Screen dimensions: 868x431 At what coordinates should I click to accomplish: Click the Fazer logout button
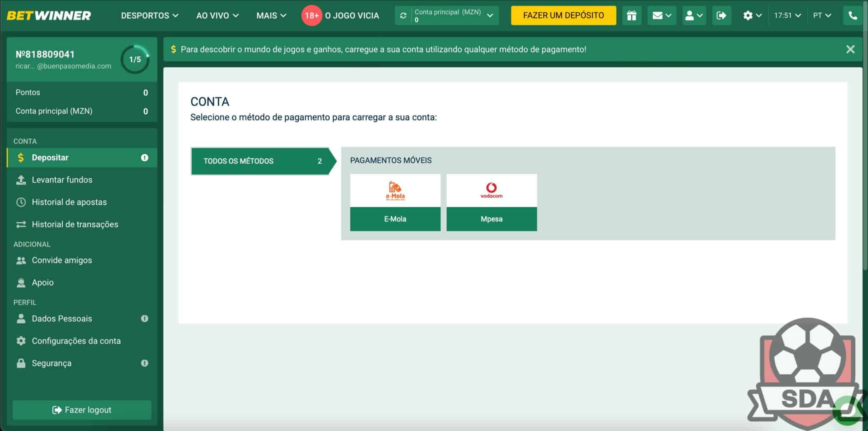tap(82, 410)
